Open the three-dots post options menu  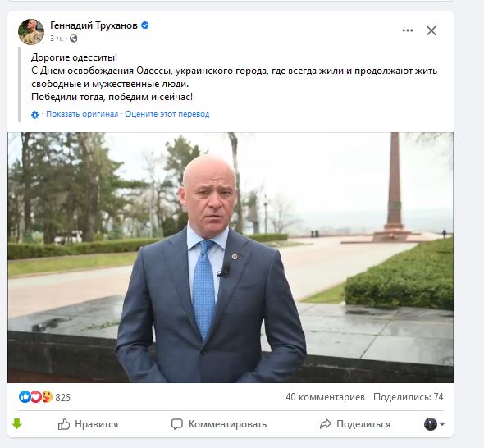(408, 30)
